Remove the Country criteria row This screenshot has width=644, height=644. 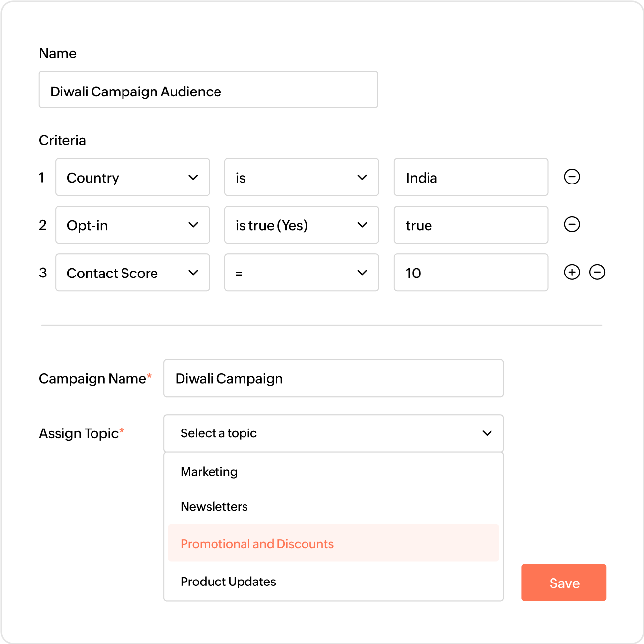tap(572, 177)
